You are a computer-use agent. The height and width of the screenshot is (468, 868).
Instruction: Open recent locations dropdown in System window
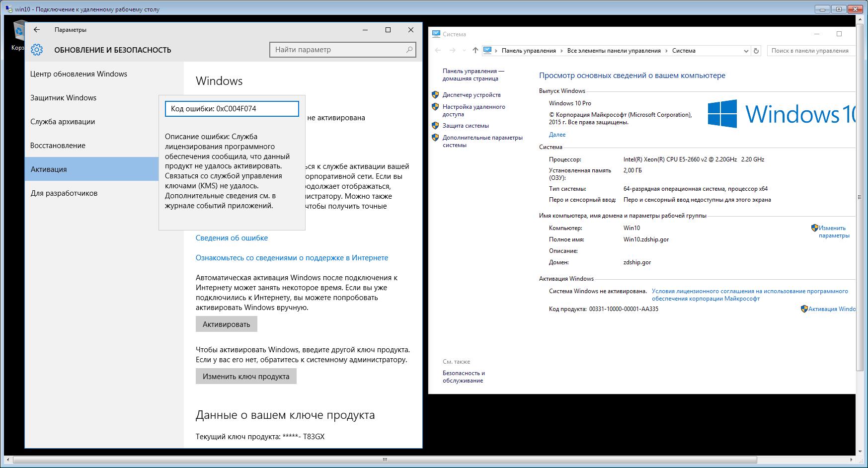pyautogui.click(x=464, y=51)
